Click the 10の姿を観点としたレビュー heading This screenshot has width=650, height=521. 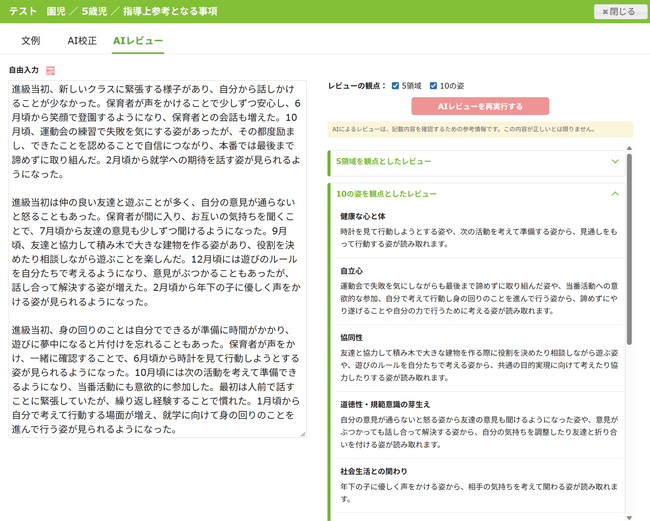(x=386, y=194)
